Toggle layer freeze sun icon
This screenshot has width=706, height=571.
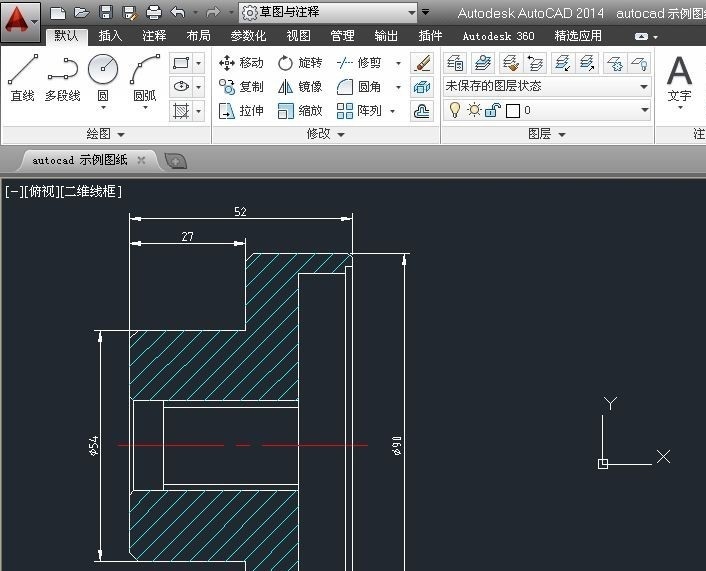click(474, 110)
